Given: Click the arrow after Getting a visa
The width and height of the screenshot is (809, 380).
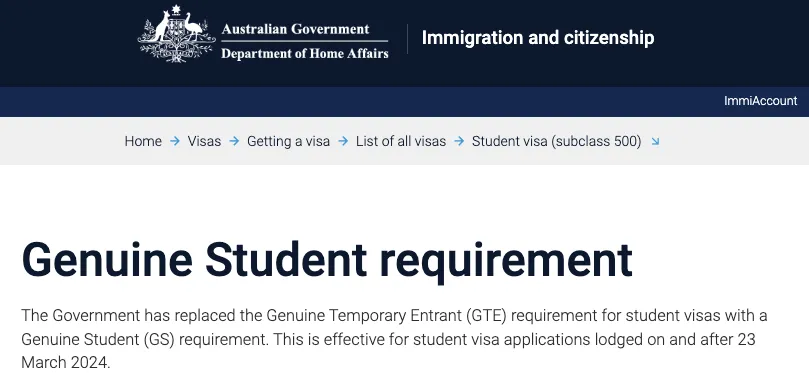Looking at the screenshot, I should pos(343,141).
